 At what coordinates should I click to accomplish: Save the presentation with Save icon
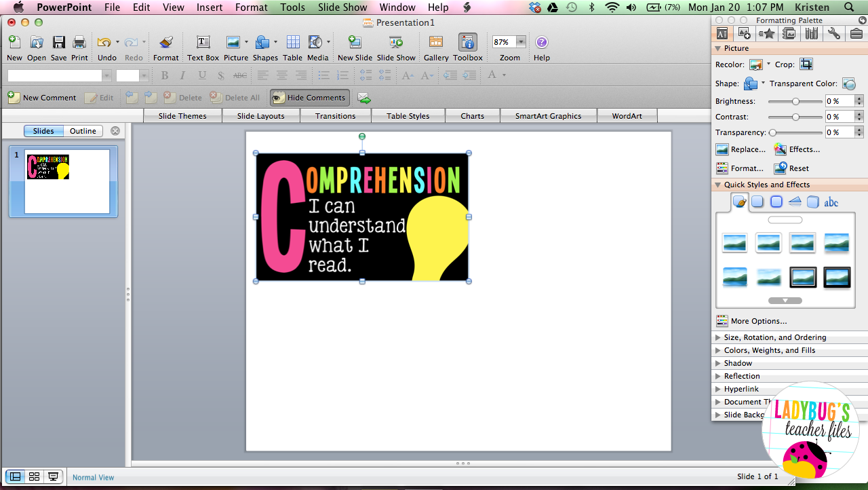tap(59, 43)
